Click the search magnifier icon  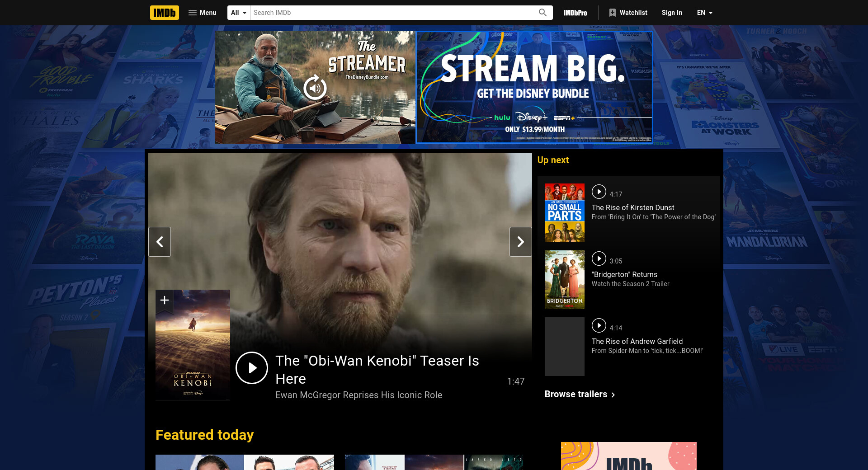(542, 13)
